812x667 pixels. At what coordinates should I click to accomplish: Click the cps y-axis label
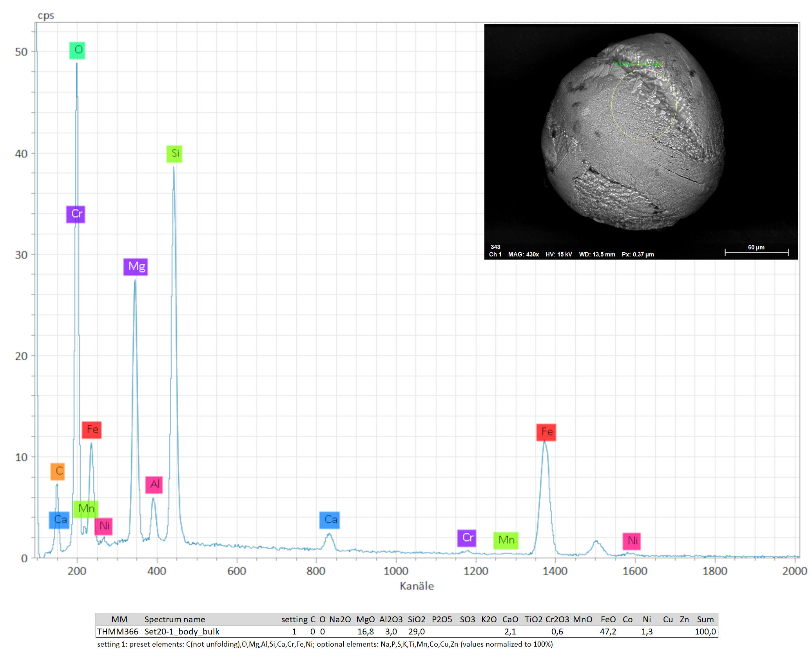pyautogui.click(x=45, y=16)
